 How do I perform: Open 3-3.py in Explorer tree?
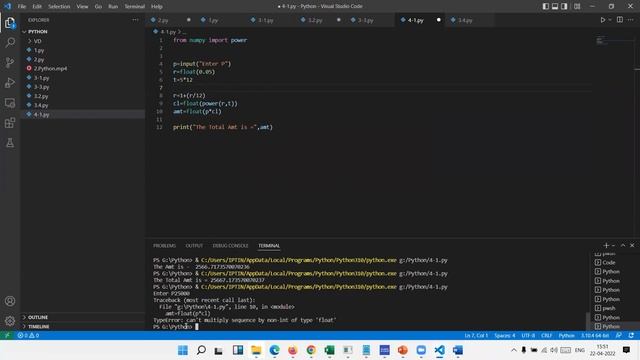(83, 87)
